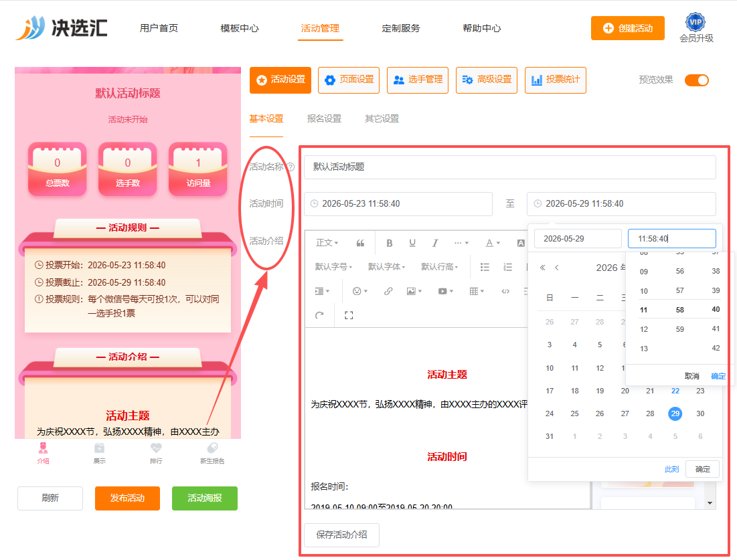Click the 发布活动 button
Viewport: 737px width, 560px height.
(127, 498)
